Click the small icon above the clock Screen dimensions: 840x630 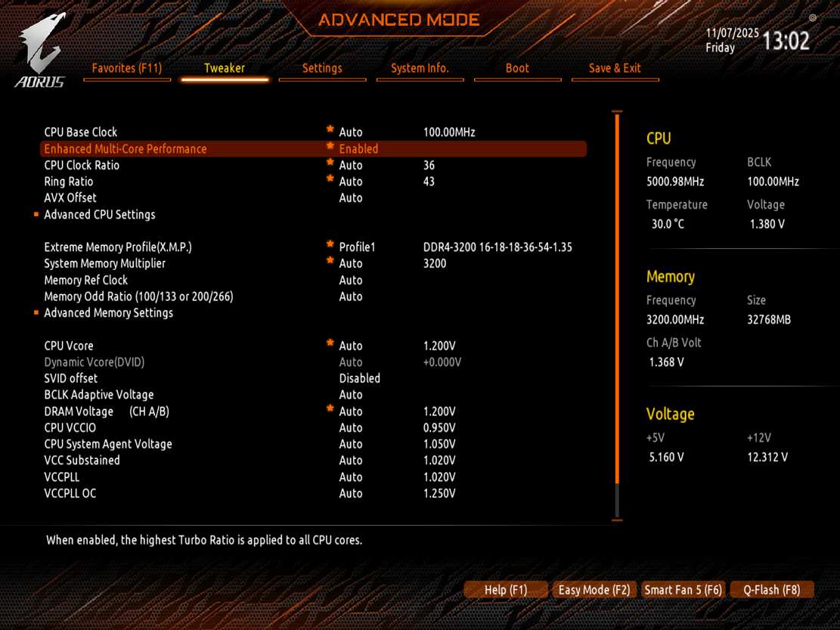pyautogui.click(x=813, y=18)
